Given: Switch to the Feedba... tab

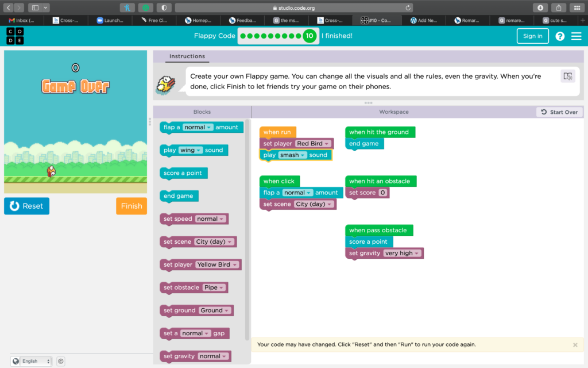Looking at the screenshot, I should [242, 20].
